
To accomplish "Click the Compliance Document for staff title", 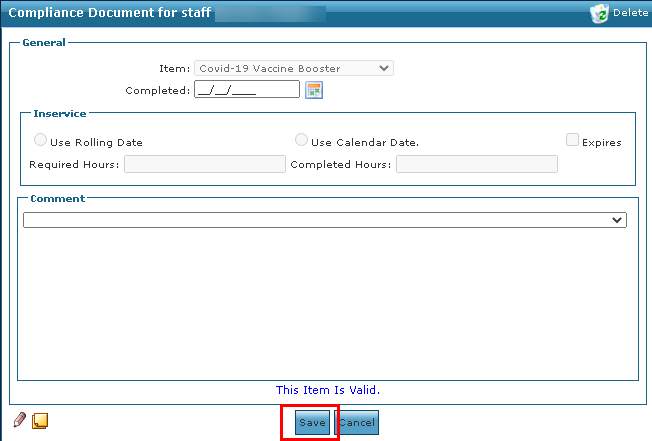I will pyautogui.click(x=110, y=12).
